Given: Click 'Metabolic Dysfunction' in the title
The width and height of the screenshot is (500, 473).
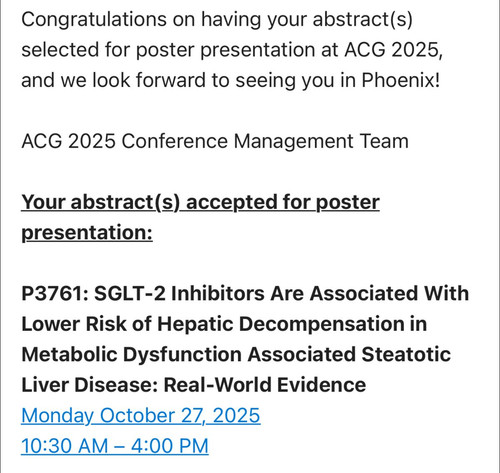Looking at the screenshot, I should [x=131, y=354].
